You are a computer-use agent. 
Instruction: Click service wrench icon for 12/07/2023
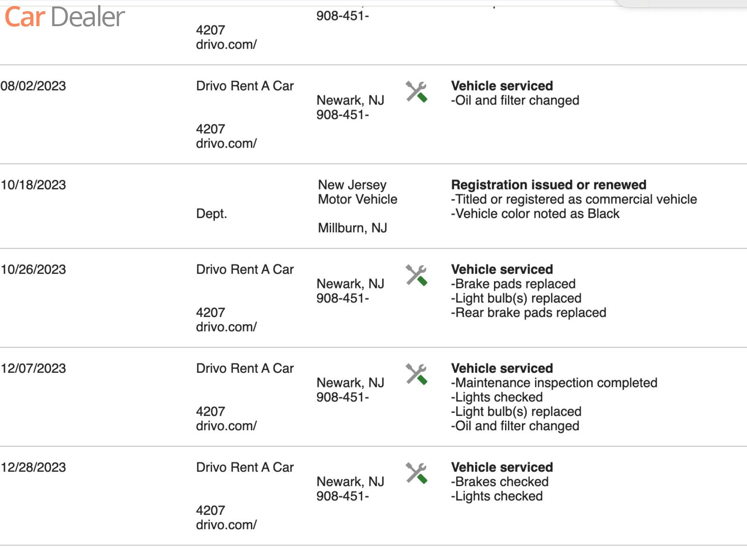[416, 374]
